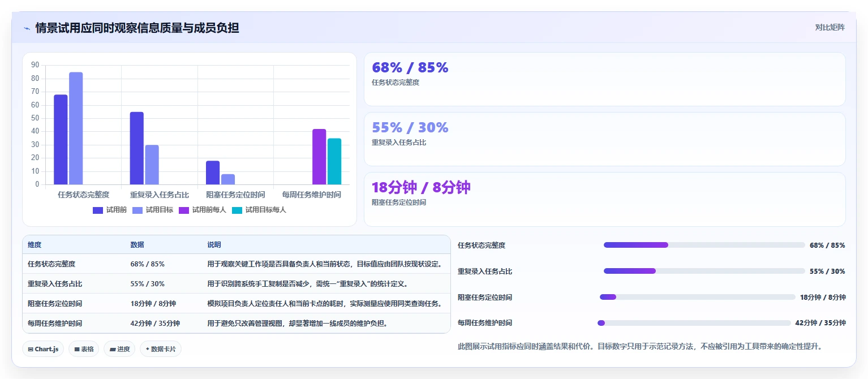Click the 试用目标 bar for 阻塞任务定位时间

point(228,179)
